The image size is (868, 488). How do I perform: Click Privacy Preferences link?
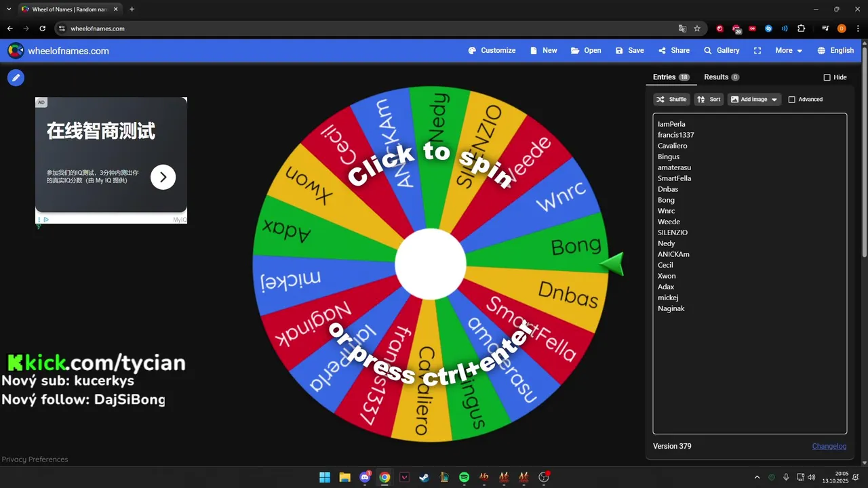[35, 460]
